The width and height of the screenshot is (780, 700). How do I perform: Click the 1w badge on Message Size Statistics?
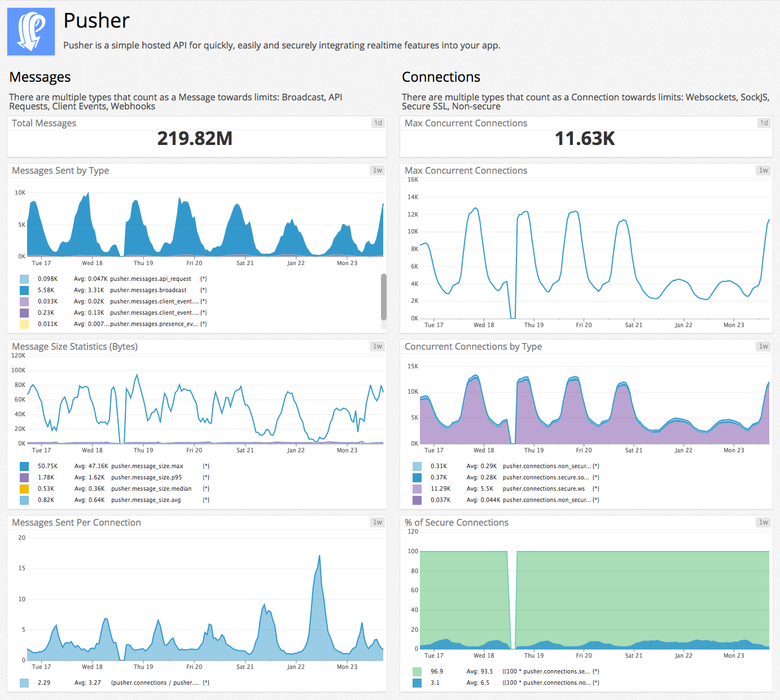(x=378, y=346)
